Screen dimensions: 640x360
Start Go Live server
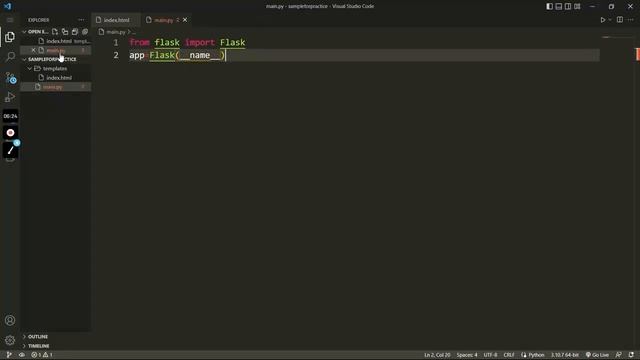coord(597,355)
